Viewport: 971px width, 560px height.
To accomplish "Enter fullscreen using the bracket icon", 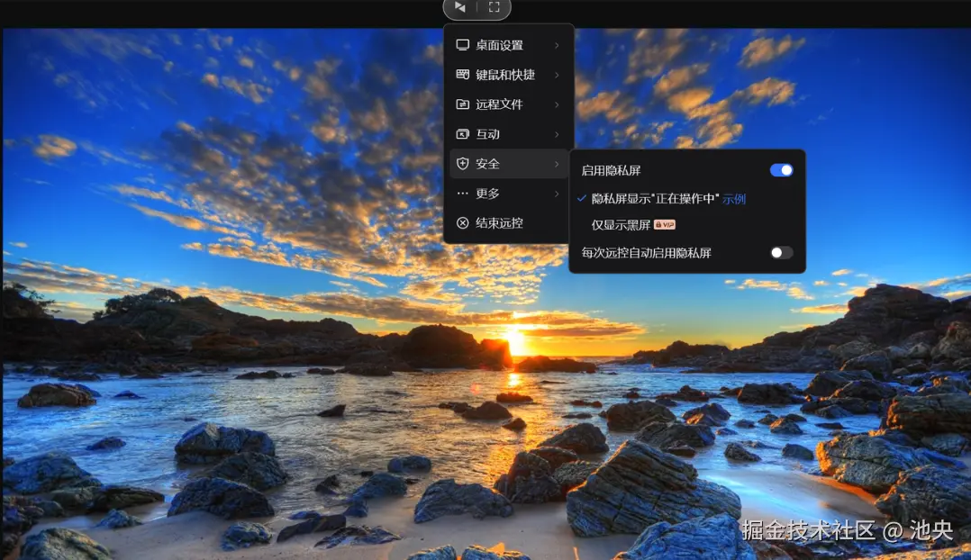I will (x=492, y=7).
